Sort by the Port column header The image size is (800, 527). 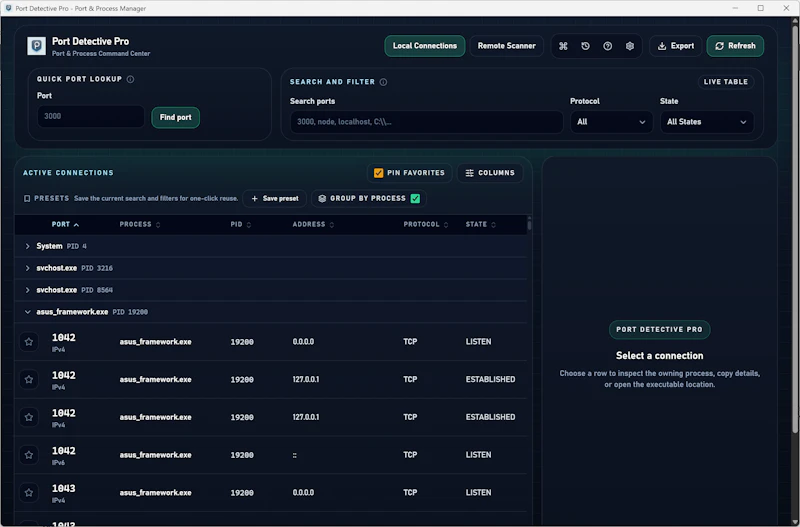(65, 224)
